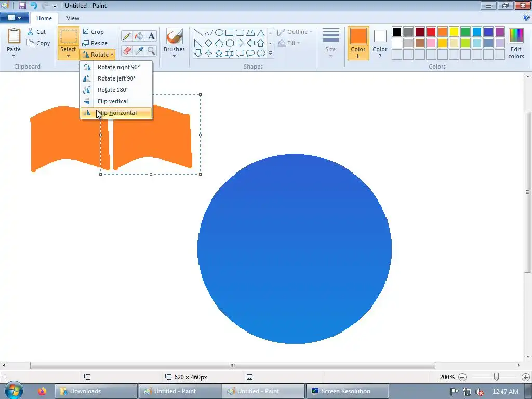The width and height of the screenshot is (532, 399).
Task: Open the Paint application menu button
Action: click(14, 17)
